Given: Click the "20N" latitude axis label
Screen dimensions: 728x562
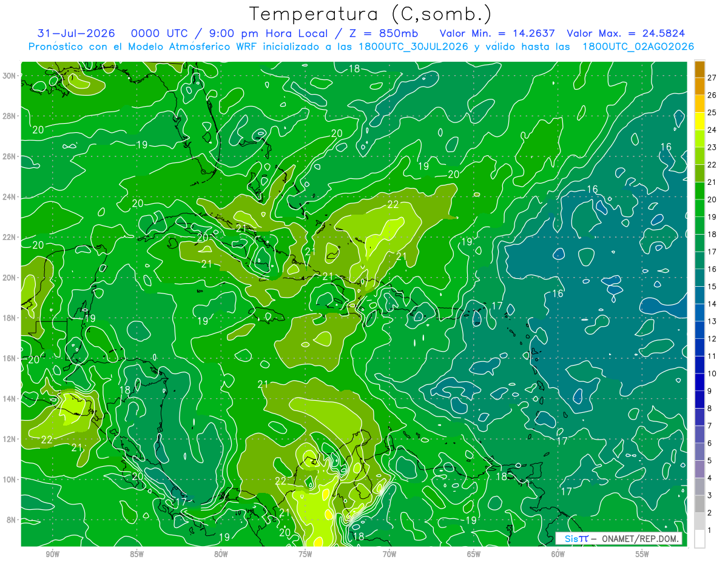Looking at the screenshot, I should (10, 278).
